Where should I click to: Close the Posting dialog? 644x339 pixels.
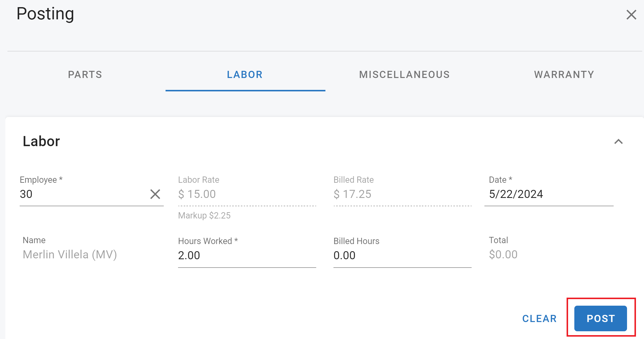pyautogui.click(x=631, y=15)
